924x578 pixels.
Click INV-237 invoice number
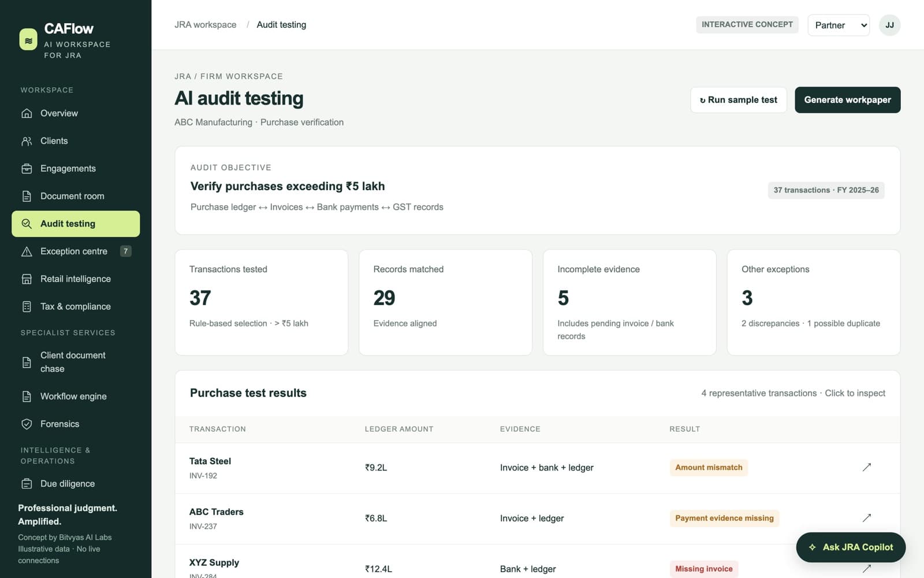tap(203, 527)
